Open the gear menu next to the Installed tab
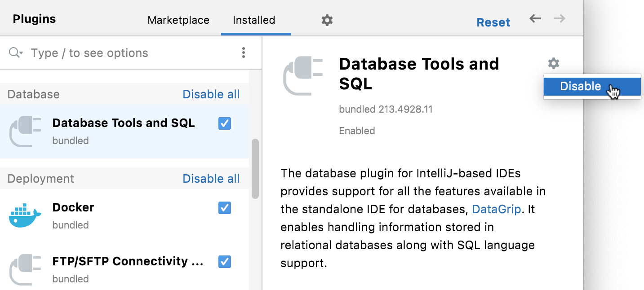The image size is (644, 290). pyautogui.click(x=327, y=20)
